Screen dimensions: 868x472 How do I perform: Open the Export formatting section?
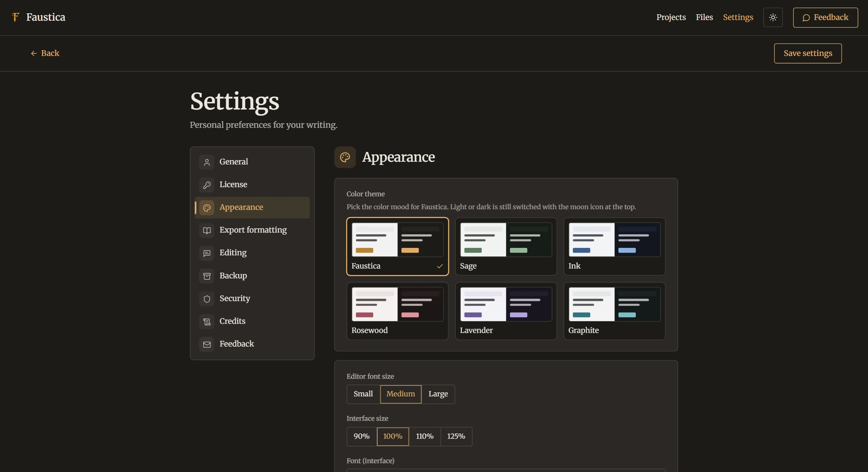[x=252, y=230]
